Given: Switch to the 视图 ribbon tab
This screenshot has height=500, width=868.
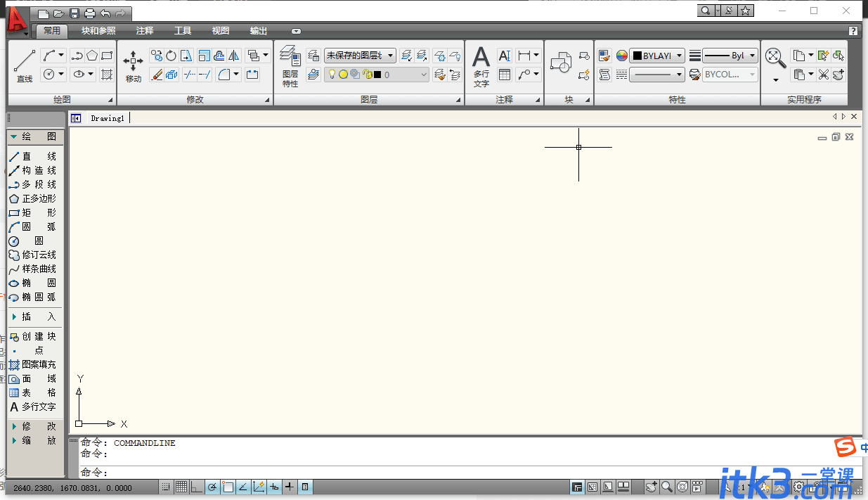Looking at the screenshot, I should [x=221, y=31].
